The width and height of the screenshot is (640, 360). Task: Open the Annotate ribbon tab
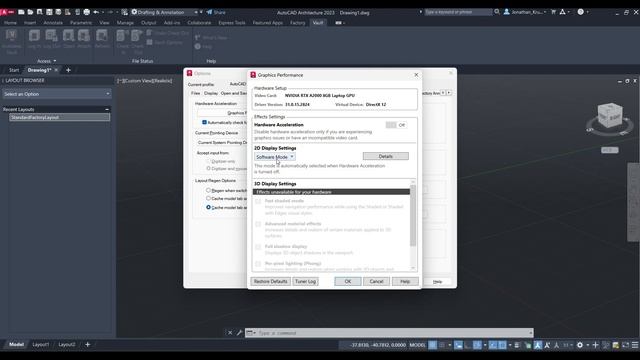tap(53, 23)
